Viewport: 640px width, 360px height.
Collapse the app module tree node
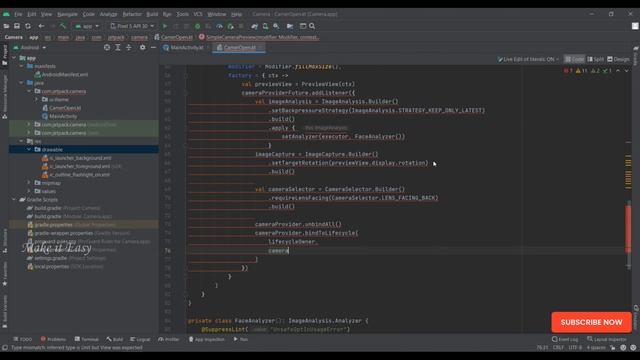pyautogui.click(x=14, y=58)
